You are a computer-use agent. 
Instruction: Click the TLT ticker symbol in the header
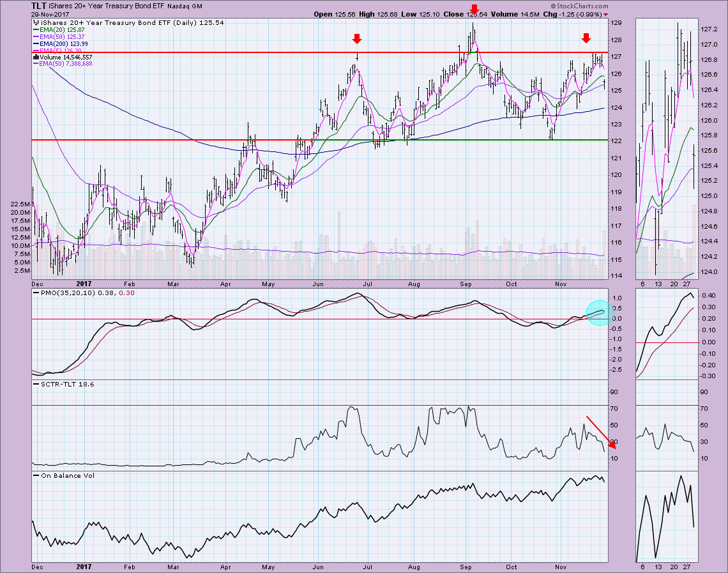tap(38, 6)
